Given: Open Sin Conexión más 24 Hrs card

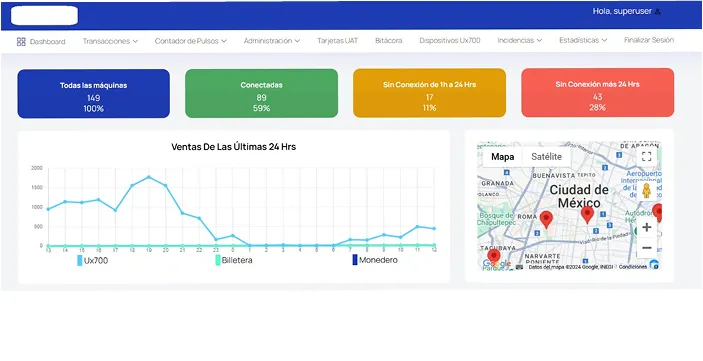Looking at the screenshot, I should [597, 92].
